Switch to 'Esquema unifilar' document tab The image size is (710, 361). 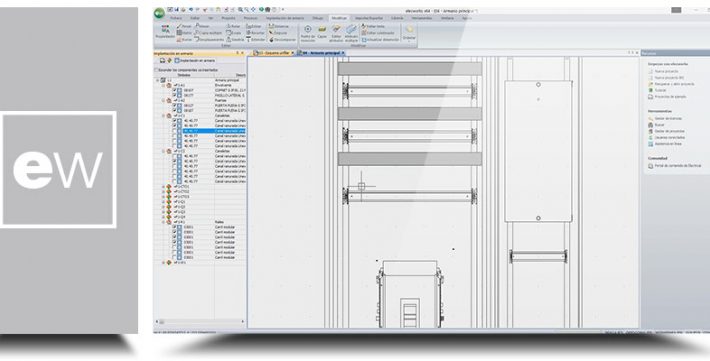pyautogui.click(x=273, y=53)
